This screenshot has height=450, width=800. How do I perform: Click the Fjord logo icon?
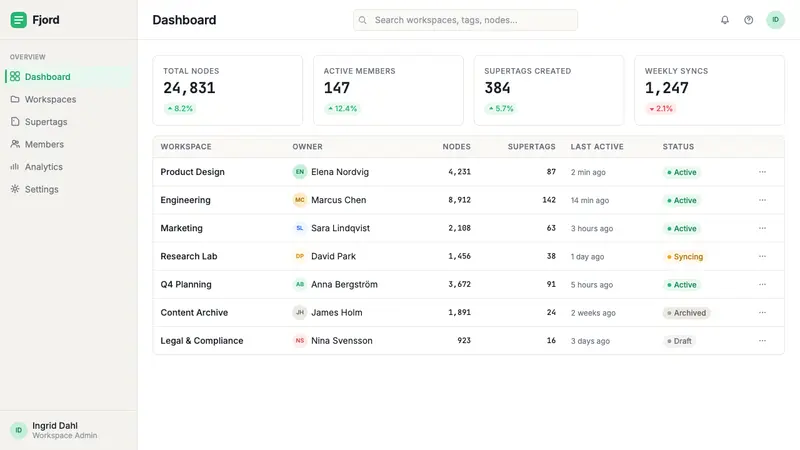[18, 20]
